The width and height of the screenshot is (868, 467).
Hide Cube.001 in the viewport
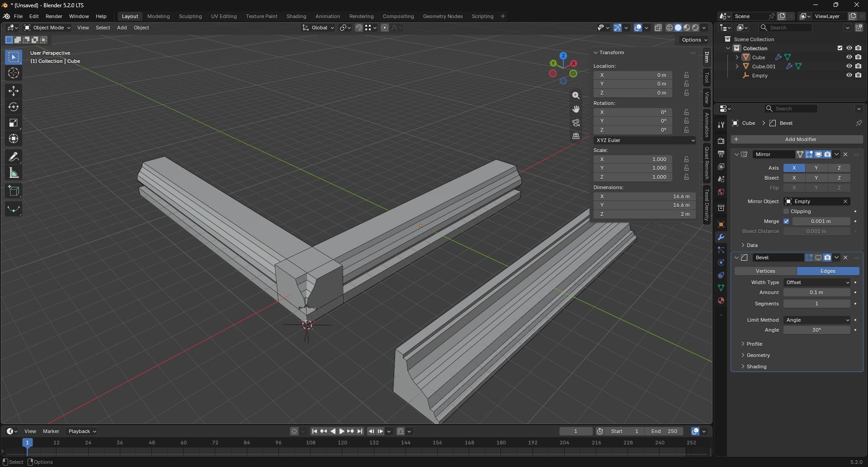[849, 67]
